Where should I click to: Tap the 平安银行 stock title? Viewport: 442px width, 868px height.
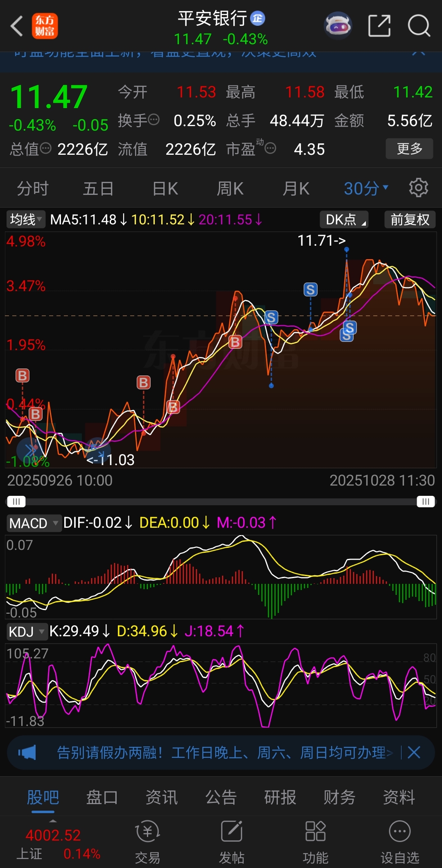212,18
